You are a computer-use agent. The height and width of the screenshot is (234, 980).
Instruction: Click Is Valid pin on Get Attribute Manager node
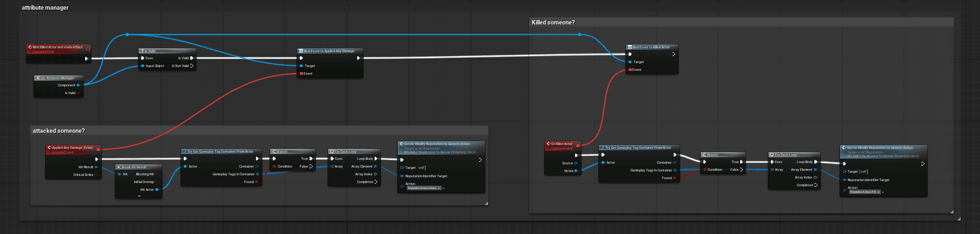(78, 93)
